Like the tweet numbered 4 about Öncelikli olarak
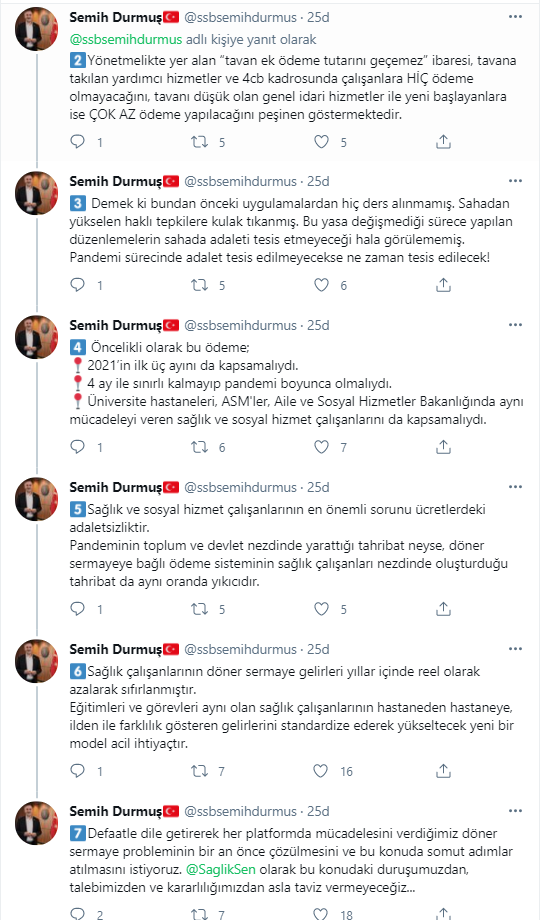 [x=321, y=447]
